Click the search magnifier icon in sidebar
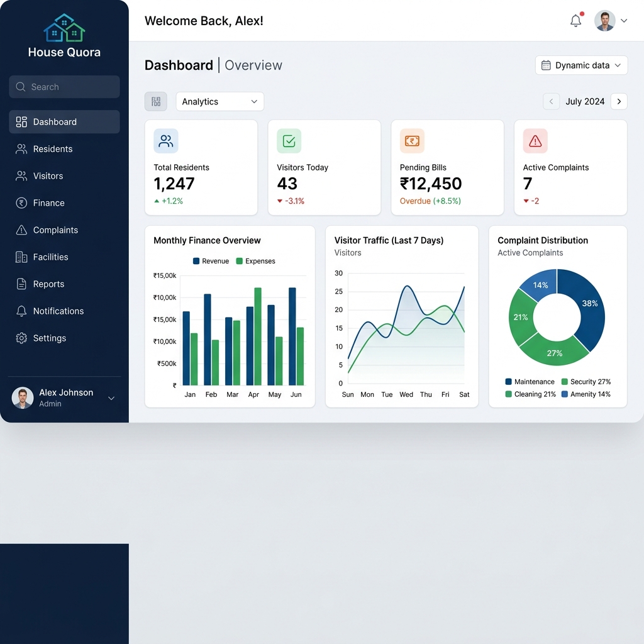Viewport: 644px width, 644px height. tap(21, 87)
